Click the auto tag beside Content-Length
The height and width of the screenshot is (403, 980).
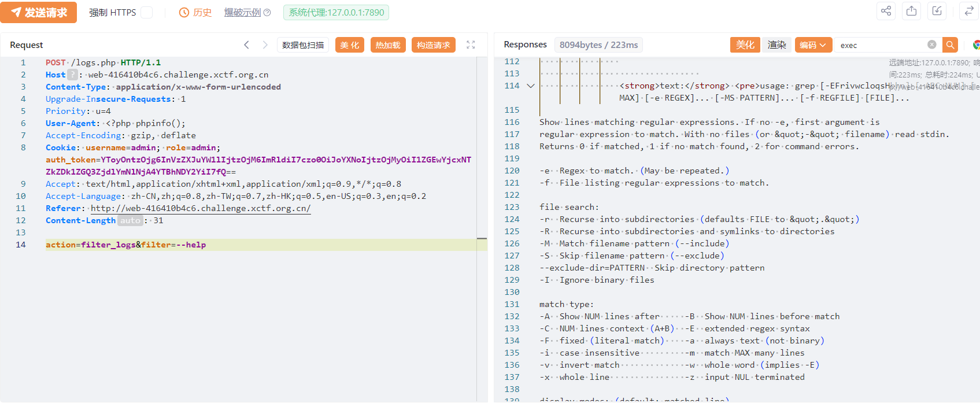pyautogui.click(x=130, y=220)
